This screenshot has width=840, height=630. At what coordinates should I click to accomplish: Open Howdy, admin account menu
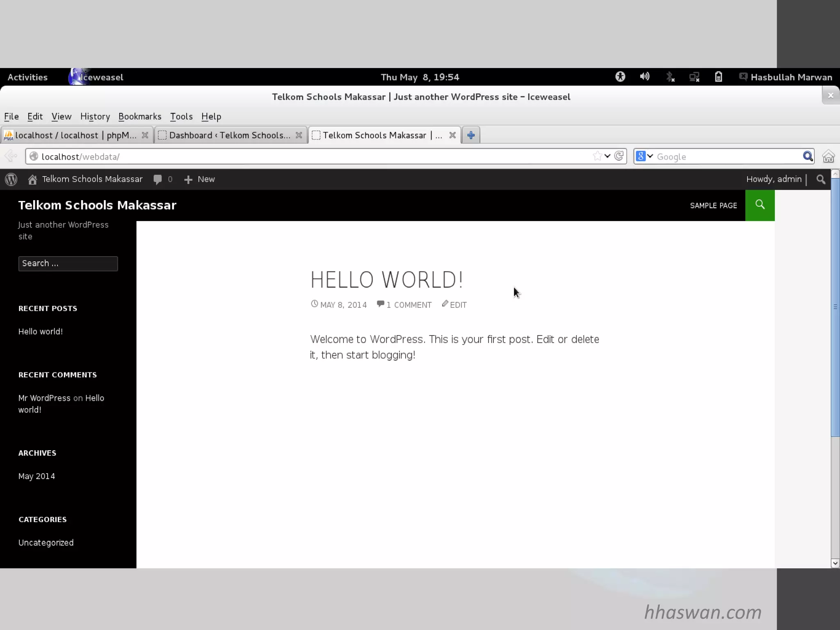click(x=774, y=179)
